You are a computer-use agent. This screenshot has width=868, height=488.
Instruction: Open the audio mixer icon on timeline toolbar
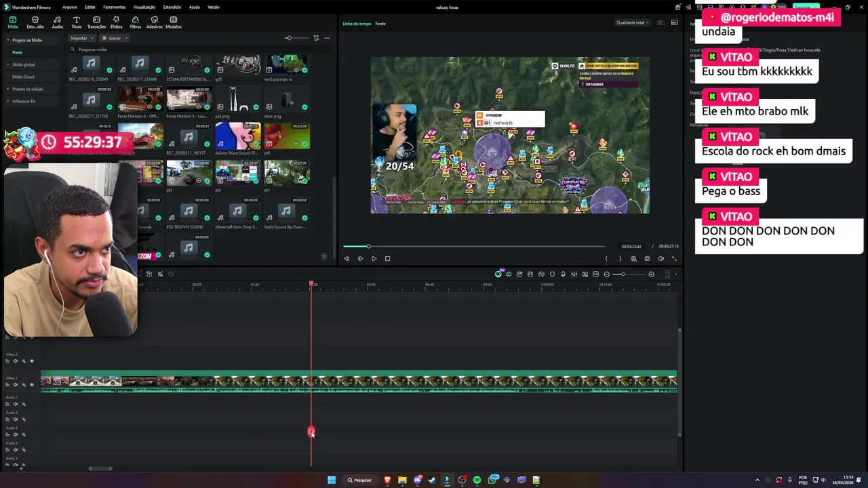[574, 274]
